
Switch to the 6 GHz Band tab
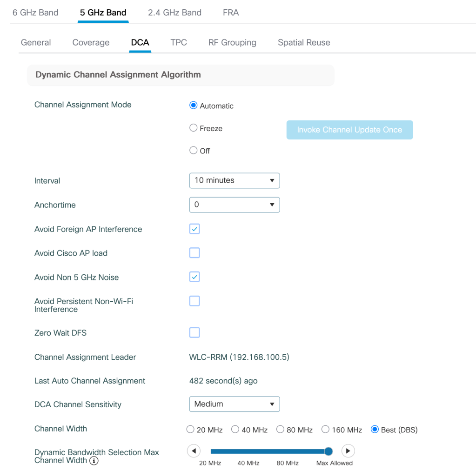tap(35, 13)
